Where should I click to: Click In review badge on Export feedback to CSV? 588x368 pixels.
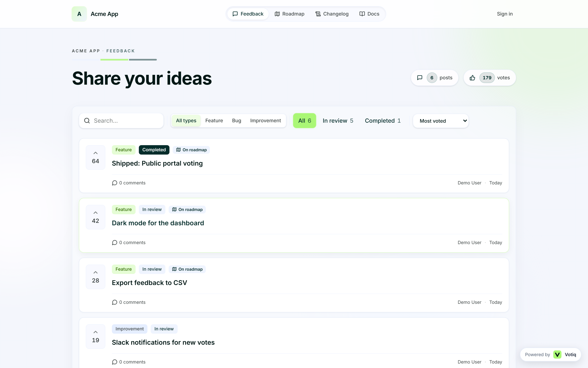coord(152,269)
